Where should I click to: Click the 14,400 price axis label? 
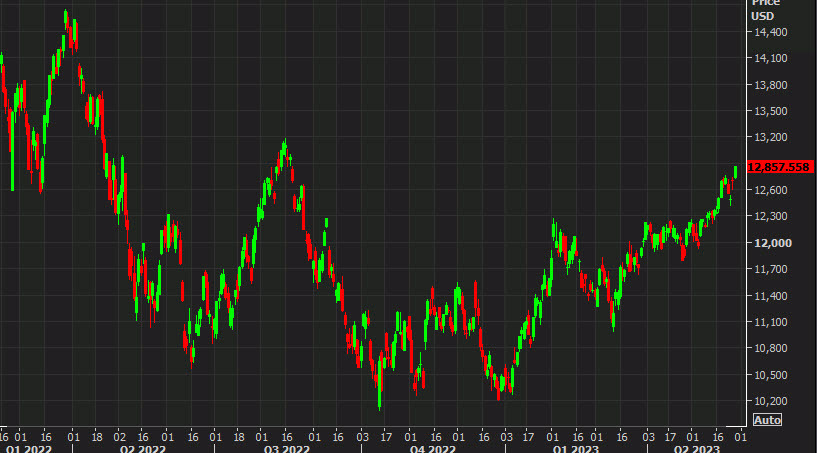pos(771,32)
